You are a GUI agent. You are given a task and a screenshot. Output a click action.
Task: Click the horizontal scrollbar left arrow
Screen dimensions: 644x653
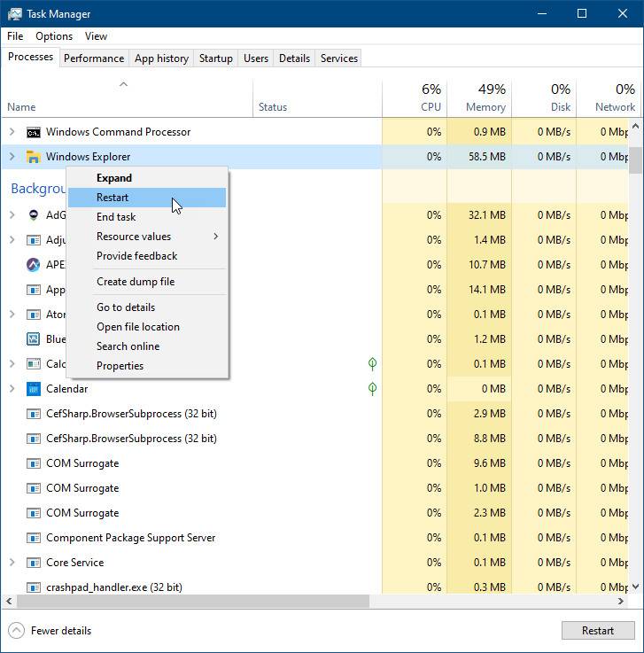[9, 602]
